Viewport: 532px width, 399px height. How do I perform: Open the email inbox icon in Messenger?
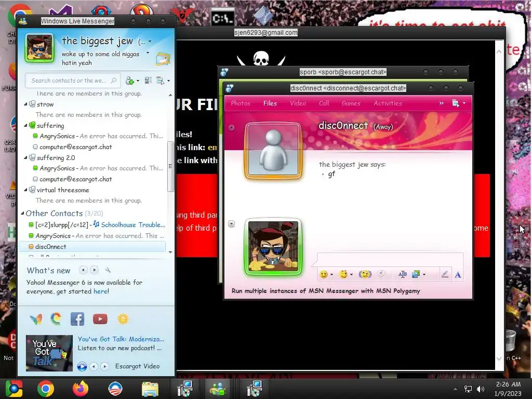point(163,59)
